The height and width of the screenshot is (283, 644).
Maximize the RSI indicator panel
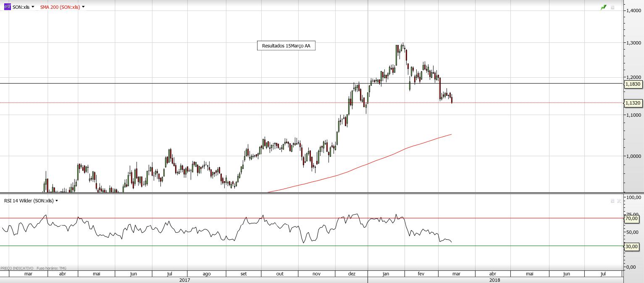point(612,201)
